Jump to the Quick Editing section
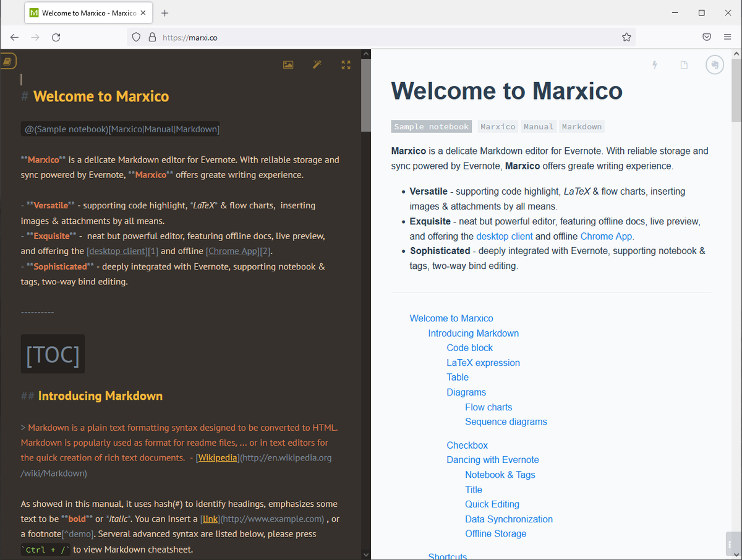The image size is (742, 560). click(x=492, y=504)
